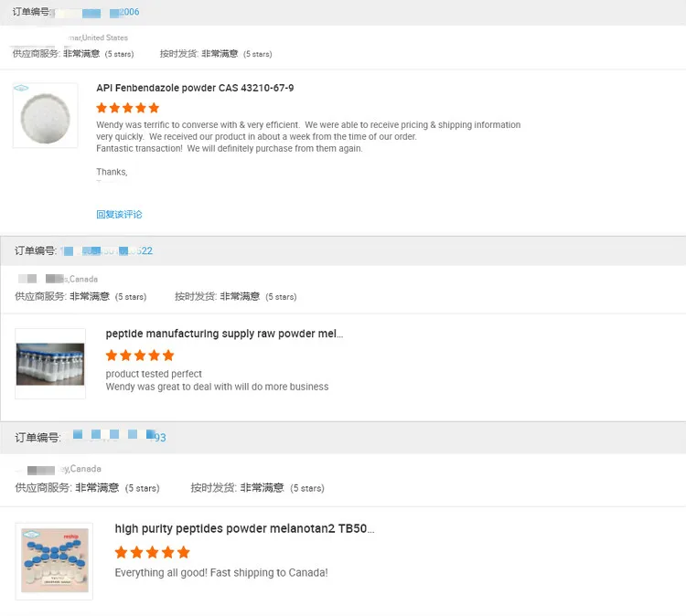Image resolution: width=686 pixels, height=616 pixels.
Task: Click the 'Fast shipping to Canada' review text
Action: tap(220, 573)
